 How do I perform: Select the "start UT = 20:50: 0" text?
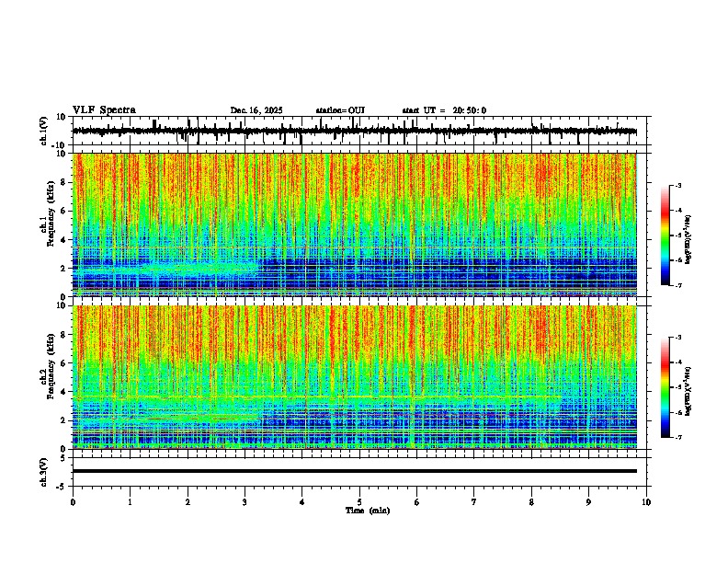coord(444,110)
